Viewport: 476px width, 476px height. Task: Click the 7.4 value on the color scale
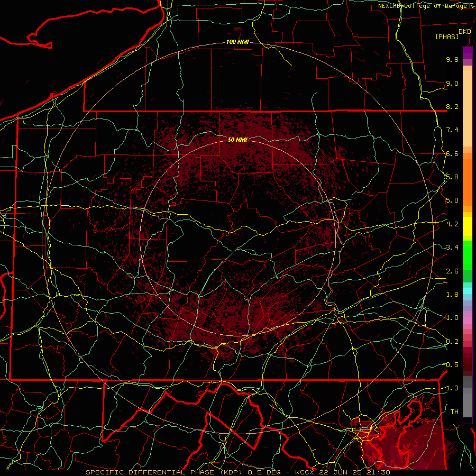(452, 130)
